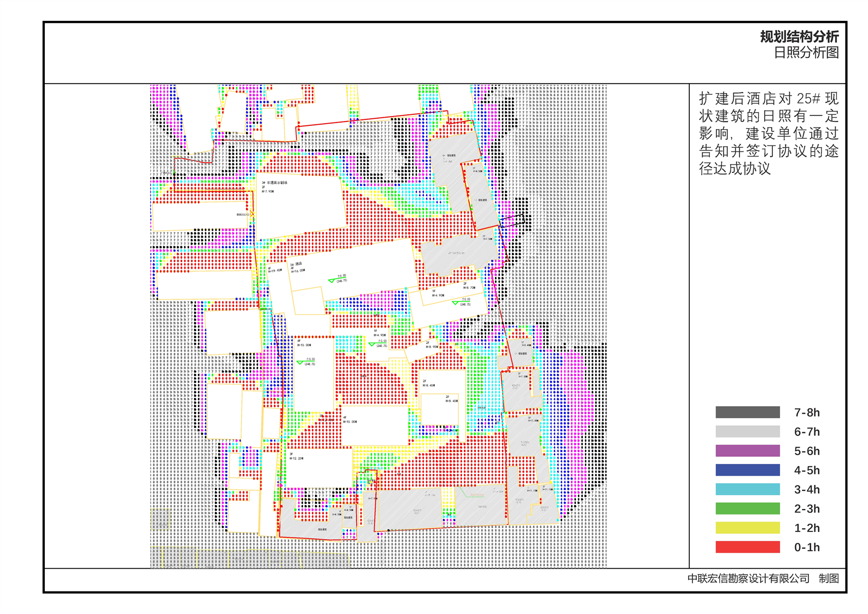Click the dark gray 7-8h legend swatch

(x=747, y=412)
